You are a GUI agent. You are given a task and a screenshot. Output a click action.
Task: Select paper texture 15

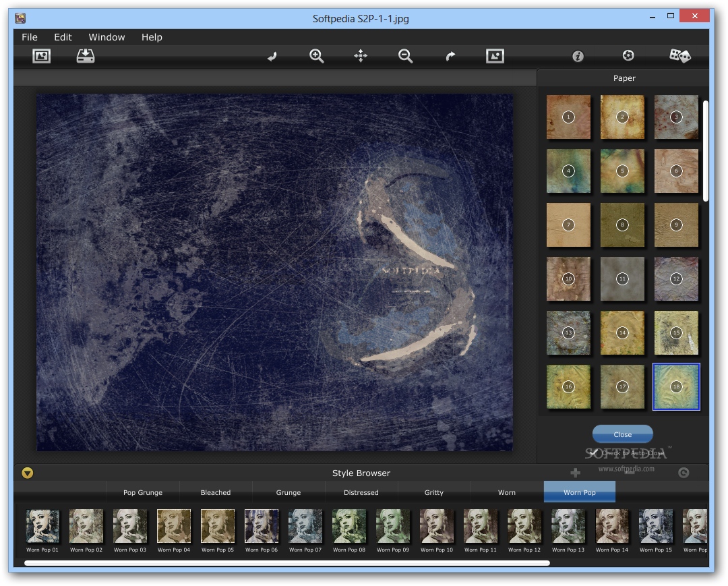pyautogui.click(x=676, y=332)
